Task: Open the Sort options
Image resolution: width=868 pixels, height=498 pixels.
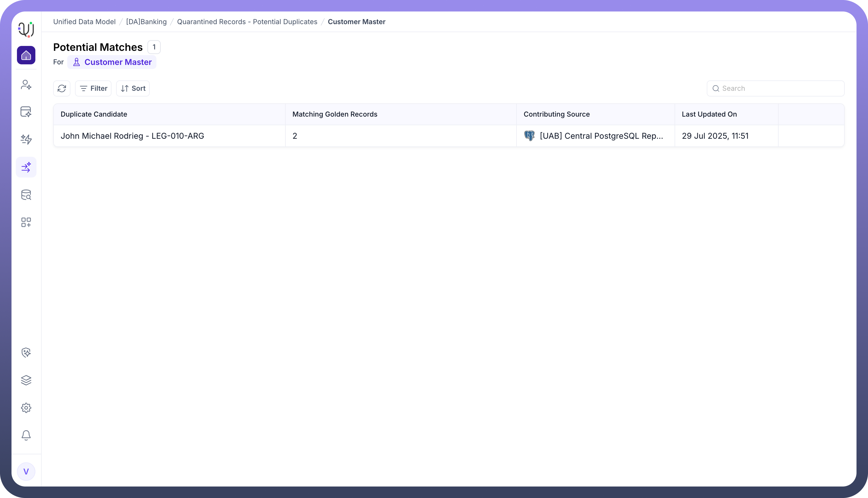Action: click(x=133, y=88)
